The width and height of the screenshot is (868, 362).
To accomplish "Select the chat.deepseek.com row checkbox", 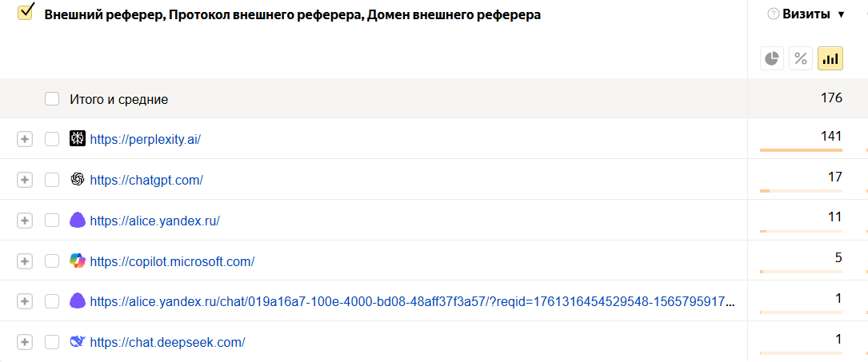I will [52, 342].
